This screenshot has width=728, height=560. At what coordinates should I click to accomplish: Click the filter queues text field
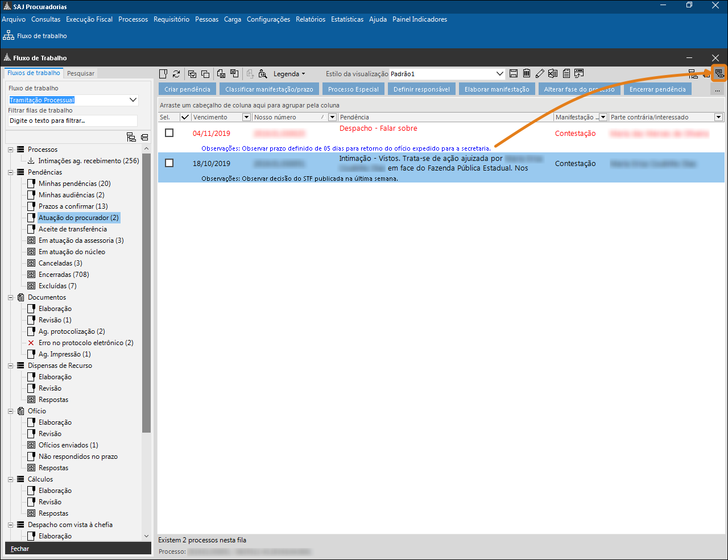point(73,121)
